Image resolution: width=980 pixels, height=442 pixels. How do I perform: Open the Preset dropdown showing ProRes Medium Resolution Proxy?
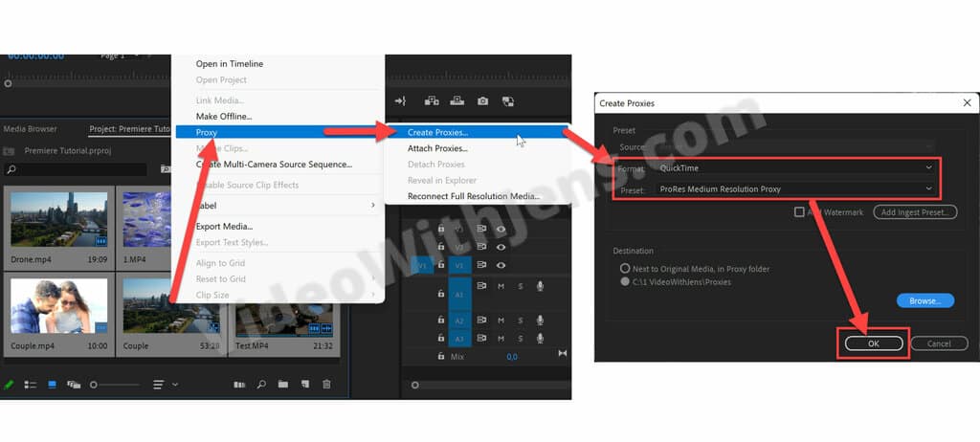(x=797, y=188)
